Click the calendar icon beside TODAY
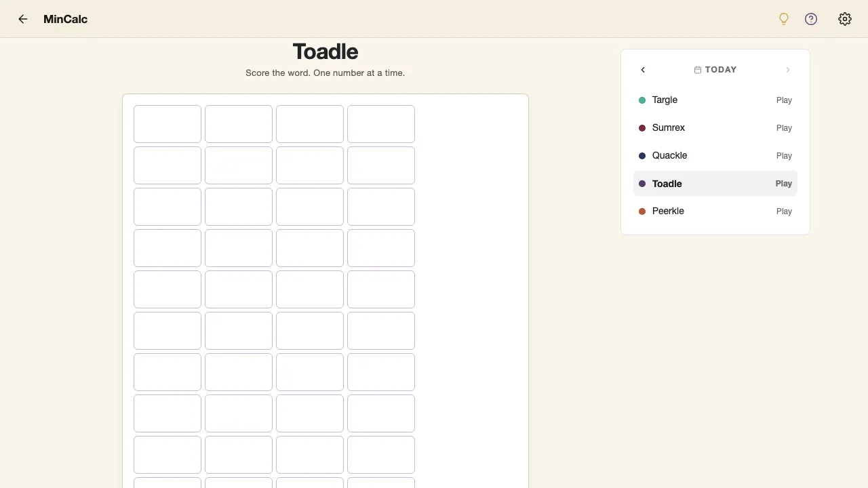This screenshot has width=868, height=488. click(x=698, y=70)
